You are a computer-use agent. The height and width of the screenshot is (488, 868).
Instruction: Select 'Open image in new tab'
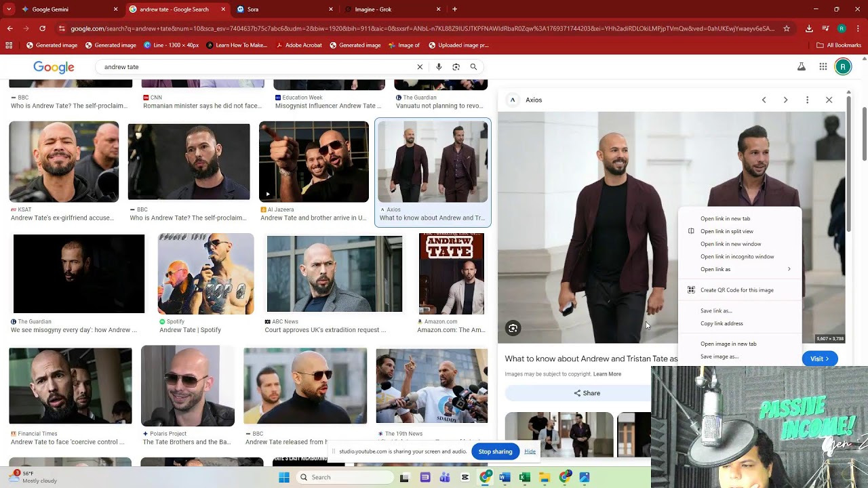(x=740, y=344)
